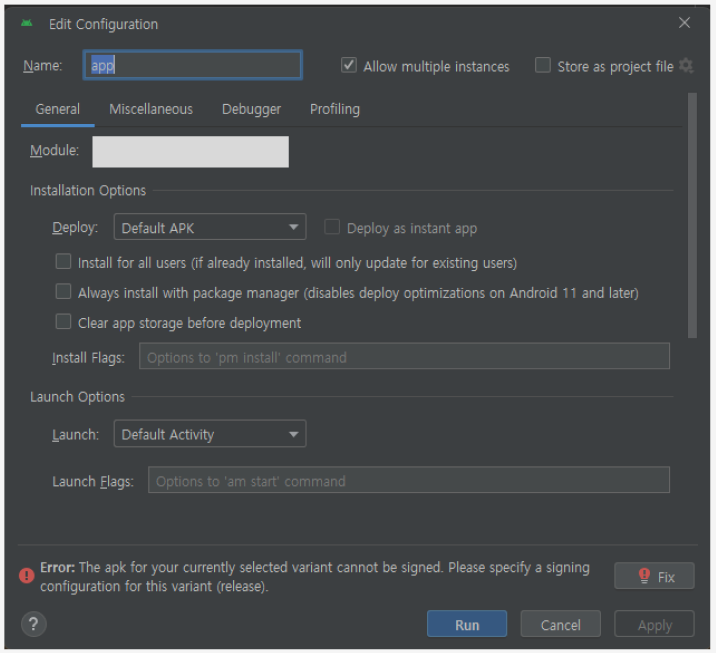
Task: Open the help question mark button
Action: click(x=33, y=624)
